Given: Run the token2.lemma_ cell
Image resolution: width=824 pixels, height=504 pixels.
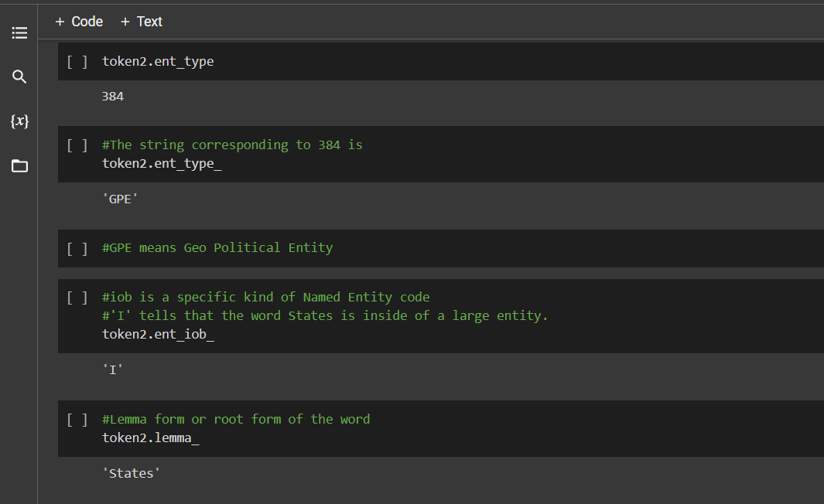Looking at the screenshot, I should (x=77, y=420).
